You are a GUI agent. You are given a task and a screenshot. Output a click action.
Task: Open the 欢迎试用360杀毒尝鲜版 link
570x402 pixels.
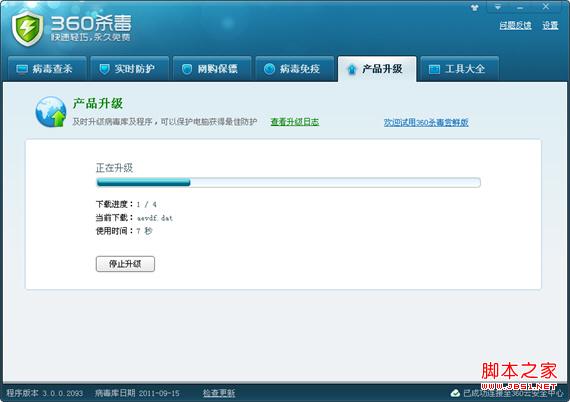pyautogui.click(x=426, y=122)
